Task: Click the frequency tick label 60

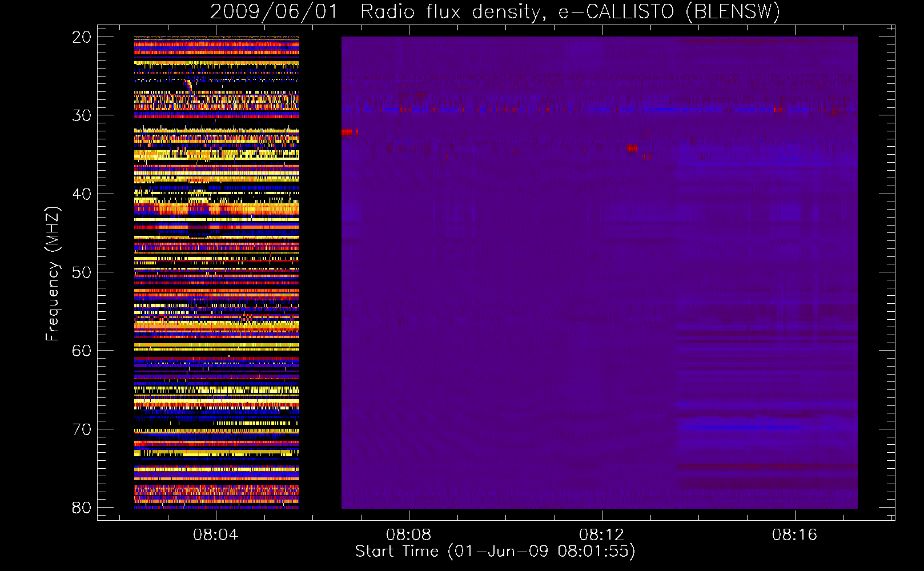Action: coord(82,351)
